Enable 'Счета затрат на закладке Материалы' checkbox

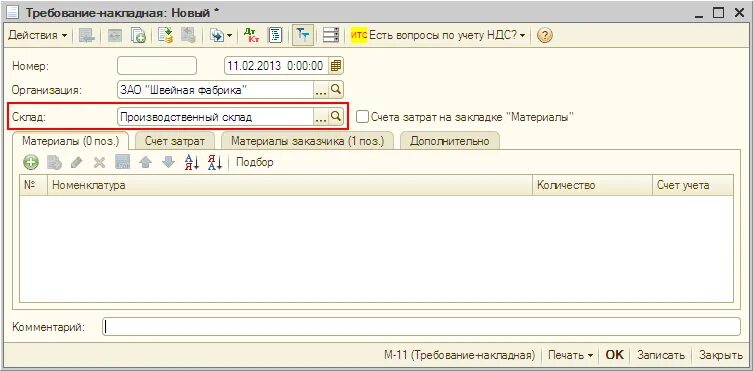pyautogui.click(x=362, y=117)
